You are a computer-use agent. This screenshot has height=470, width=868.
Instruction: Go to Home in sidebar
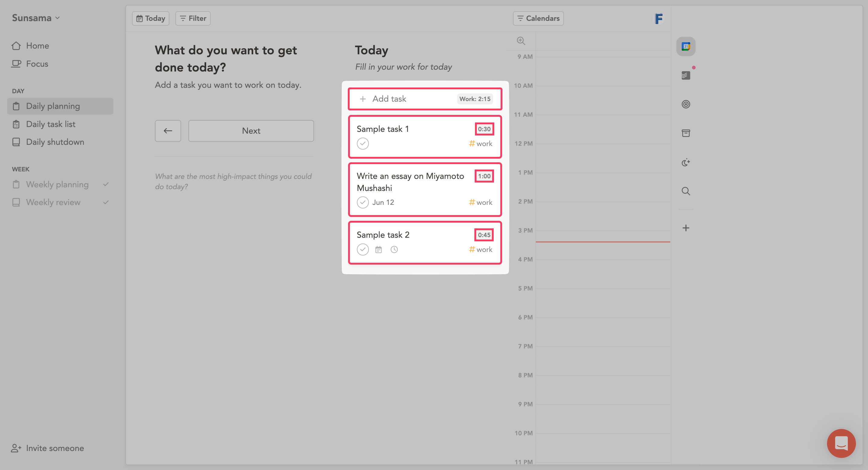click(30, 46)
